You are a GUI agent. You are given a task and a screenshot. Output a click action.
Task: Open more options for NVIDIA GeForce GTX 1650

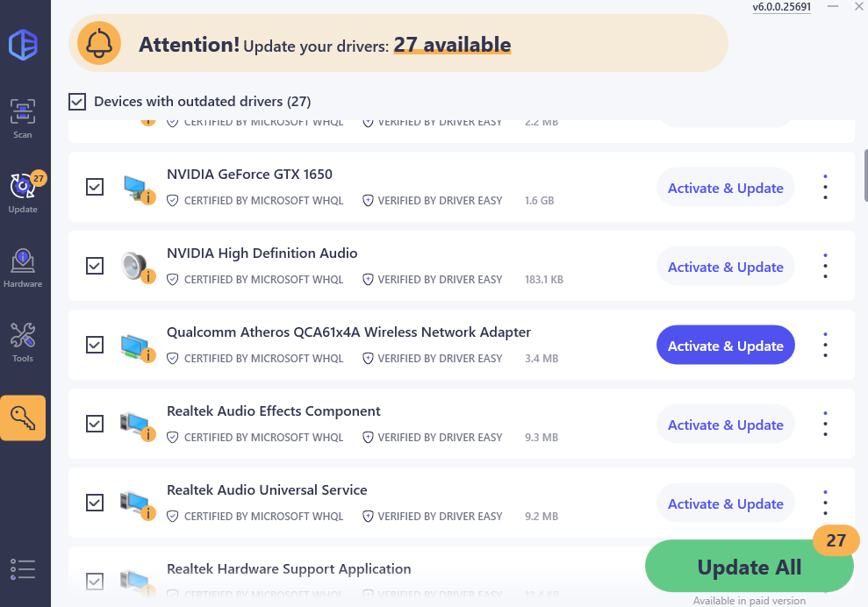(825, 188)
